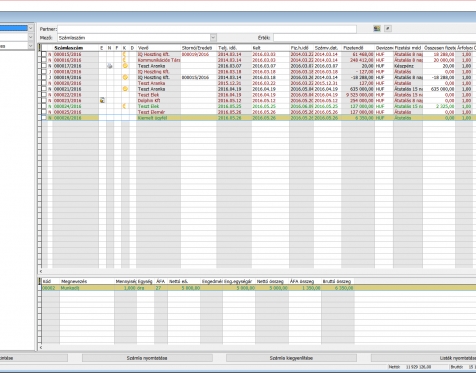Screen dimensions: 476x373
Task: Tick the checkbox for invoice 000019/2016
Action: point(44,77)
